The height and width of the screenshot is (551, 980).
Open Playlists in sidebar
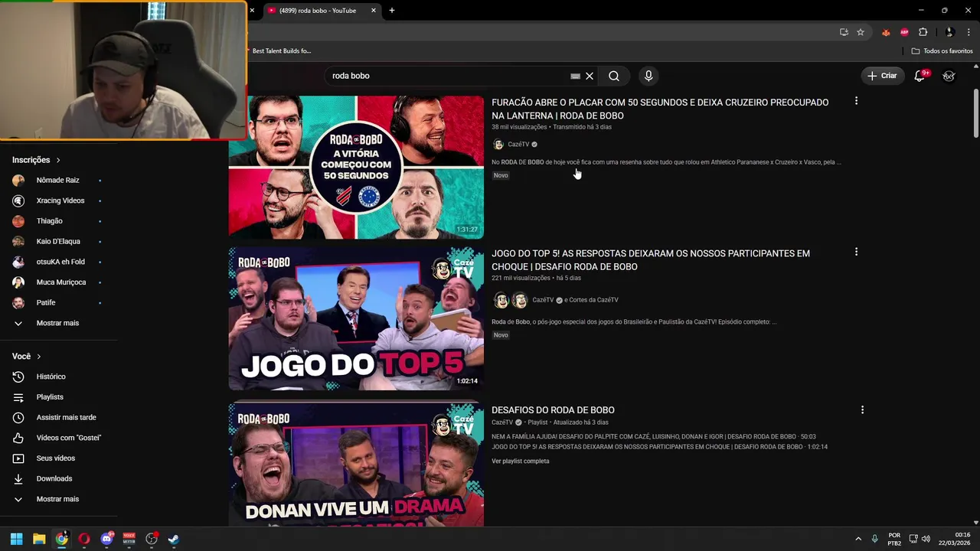click(x=50, y=397)
